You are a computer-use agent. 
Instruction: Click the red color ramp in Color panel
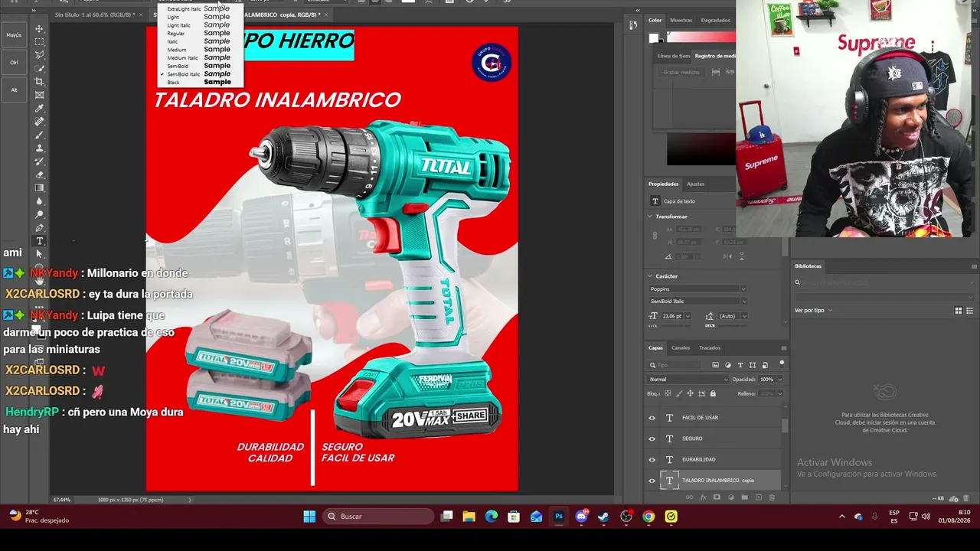(x=701, y=37)
